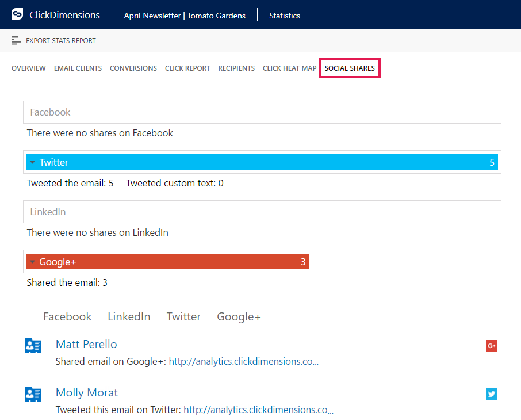Click "Tweeted custom text: 0" text
521x420 pixels.
(x=175, y=183)
